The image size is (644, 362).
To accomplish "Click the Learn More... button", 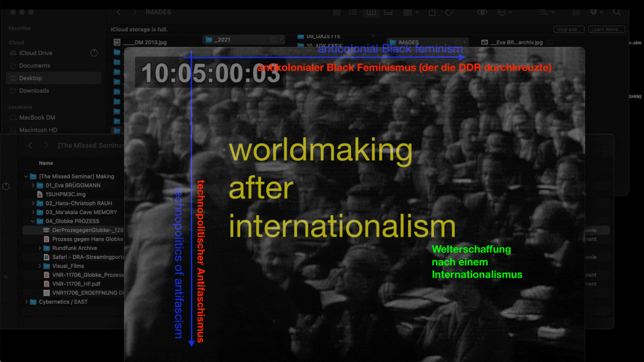I will point(606,29).
